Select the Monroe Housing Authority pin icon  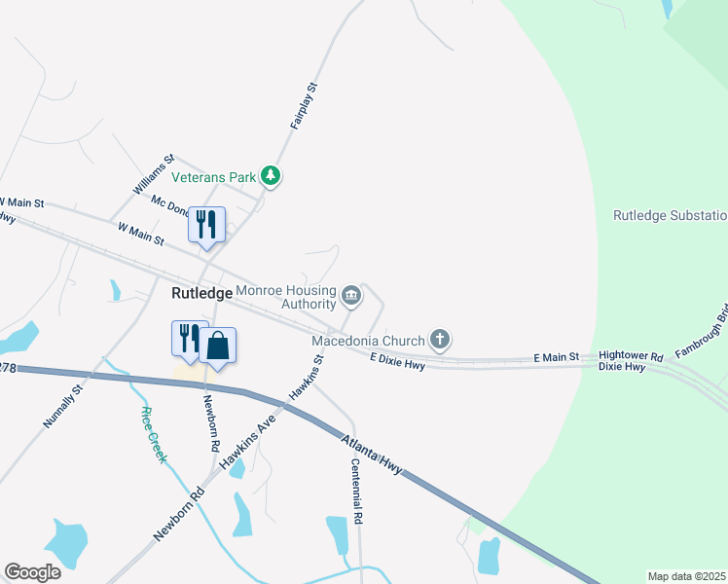pyautogui.click(x=351, y=296)
